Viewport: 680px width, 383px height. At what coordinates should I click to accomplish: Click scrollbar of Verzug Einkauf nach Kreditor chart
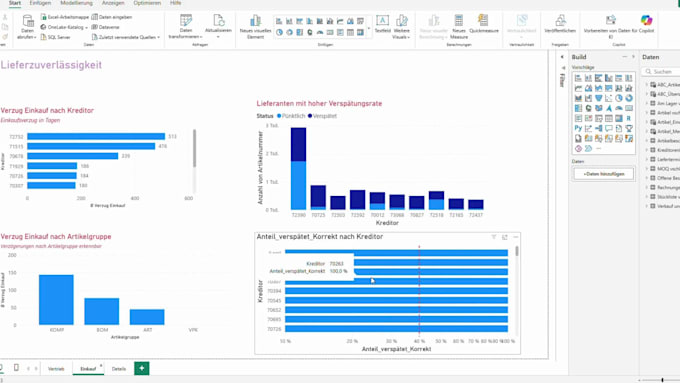[x=194, y=148]
